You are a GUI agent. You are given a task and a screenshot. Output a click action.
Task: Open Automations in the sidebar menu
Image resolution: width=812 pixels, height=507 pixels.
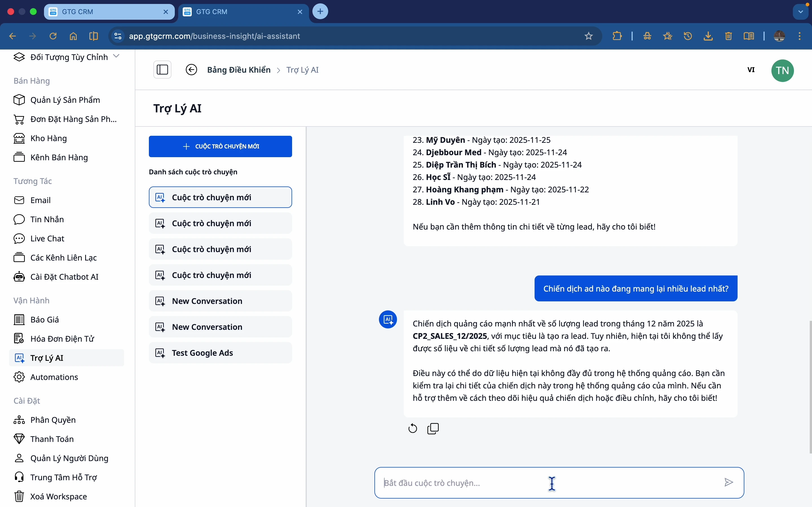(x=54, y=377)
